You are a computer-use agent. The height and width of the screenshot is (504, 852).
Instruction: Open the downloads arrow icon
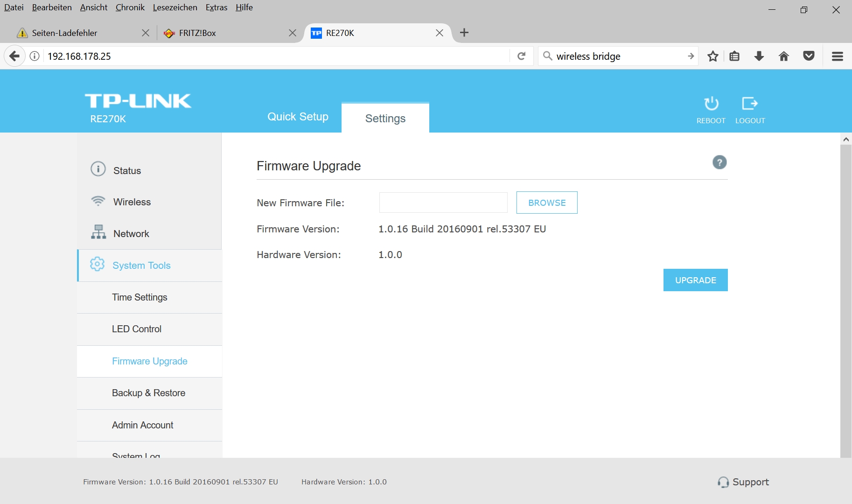759,56
